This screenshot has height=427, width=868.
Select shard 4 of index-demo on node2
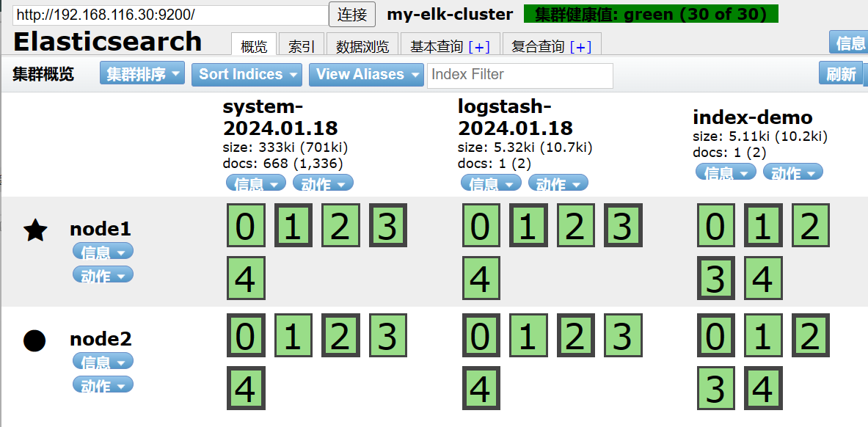763,388
